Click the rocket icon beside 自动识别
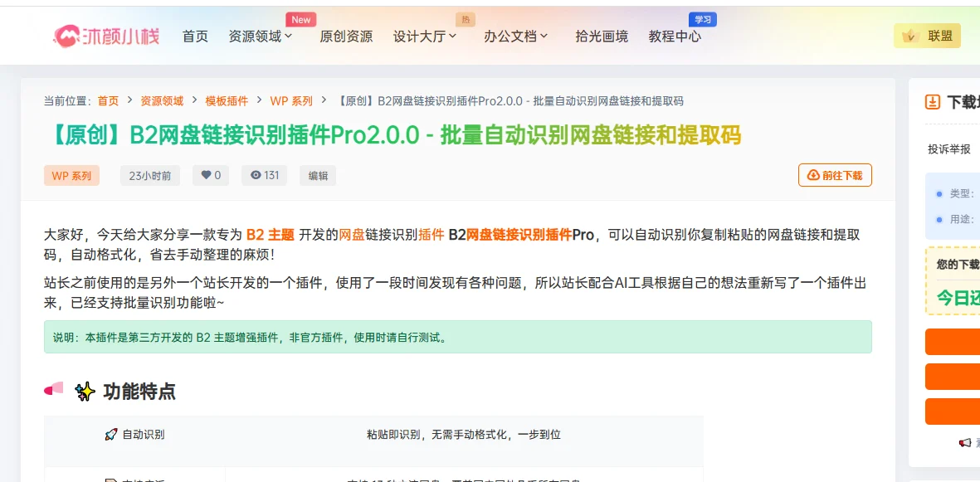 point(111,435)
